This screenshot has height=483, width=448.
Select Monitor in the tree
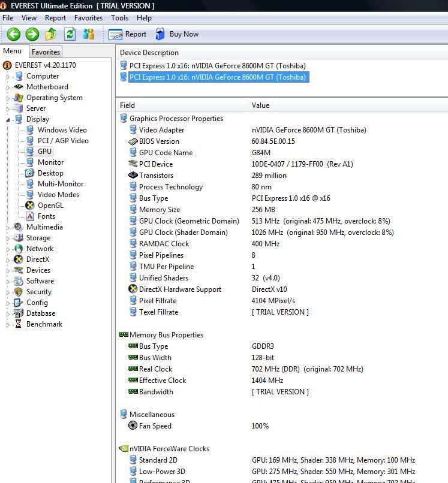pos(50,162)
